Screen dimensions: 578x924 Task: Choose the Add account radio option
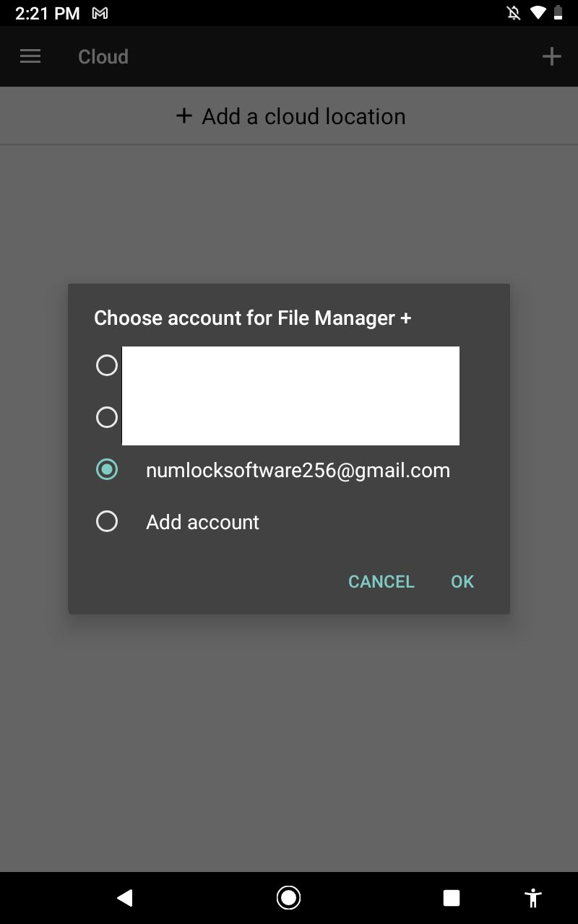pyautogui.click(x=107, y=521)
